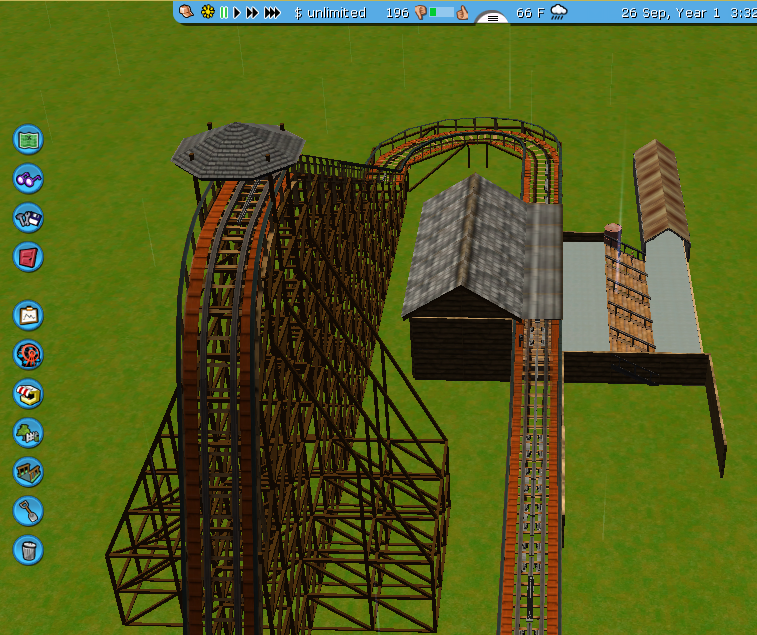757x635 pixels.
Task: Open file and game options (wrench and disk)
Action: point(28,217)
